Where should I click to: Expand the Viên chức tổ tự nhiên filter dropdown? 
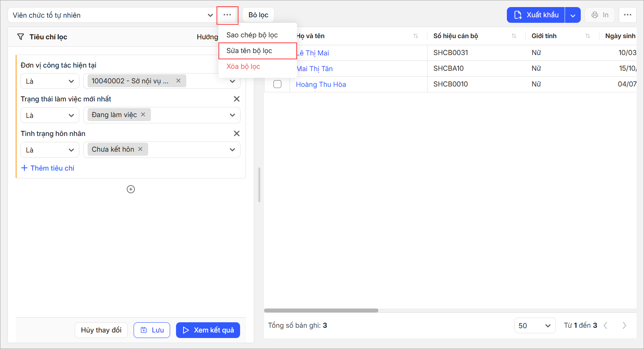tap(210, 15)
